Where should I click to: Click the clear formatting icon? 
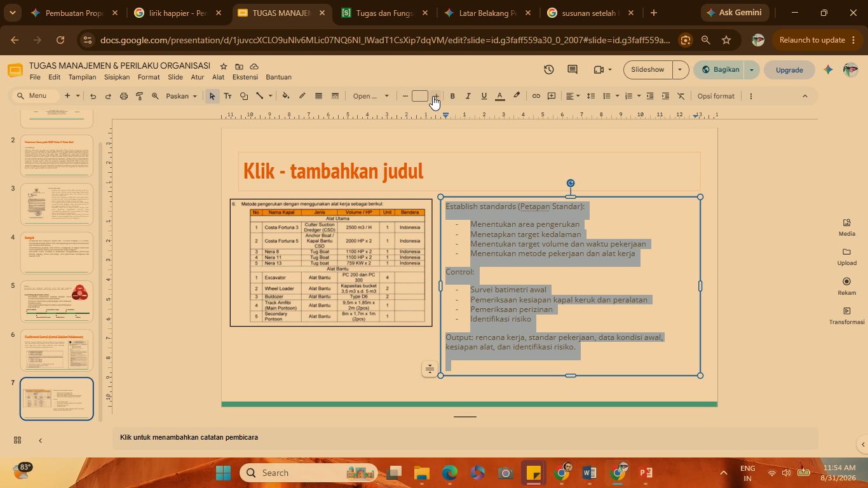(681, 96)
